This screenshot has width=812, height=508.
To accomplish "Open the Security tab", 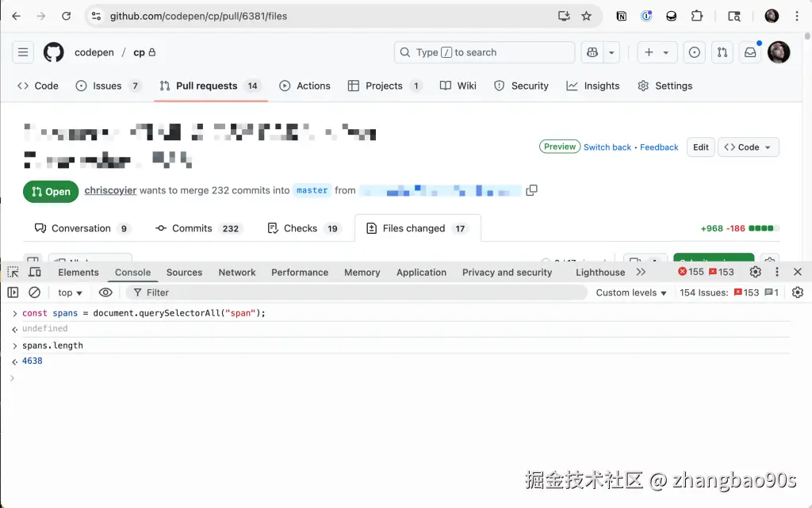I will (521, 86).
